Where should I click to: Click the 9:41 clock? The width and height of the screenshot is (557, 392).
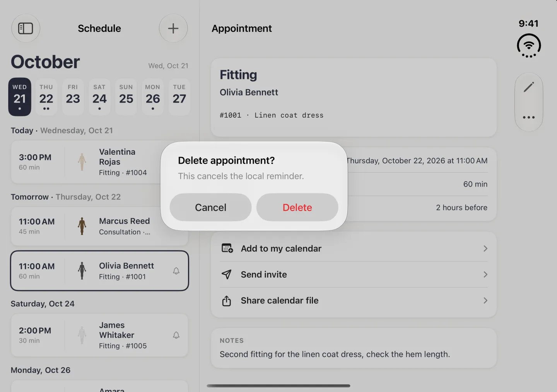[529, 24]
